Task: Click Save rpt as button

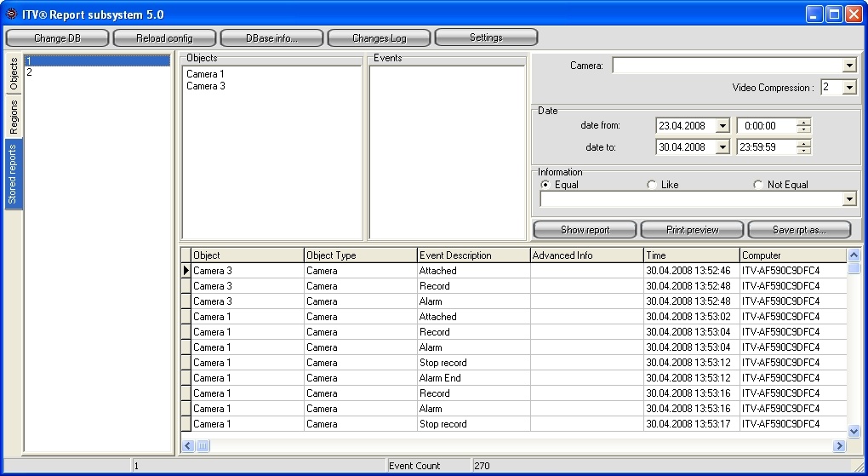Action: (798, 230)
